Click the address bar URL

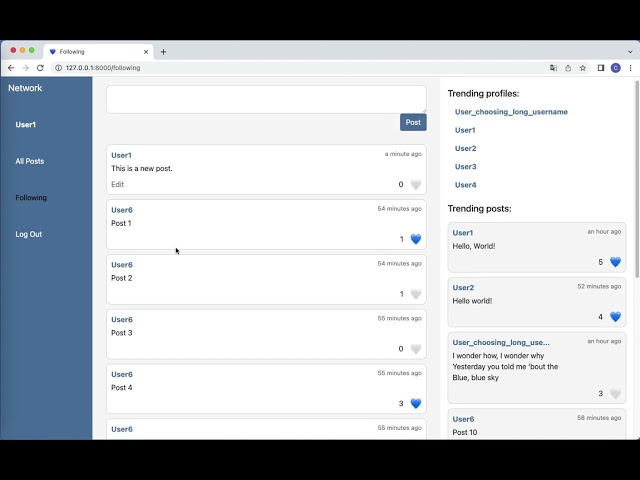(x=103, y=68)
